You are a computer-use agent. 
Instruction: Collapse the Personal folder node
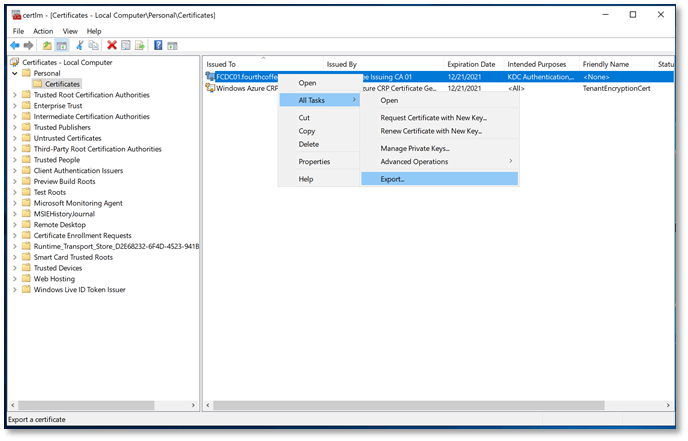[x=14, y=73]
